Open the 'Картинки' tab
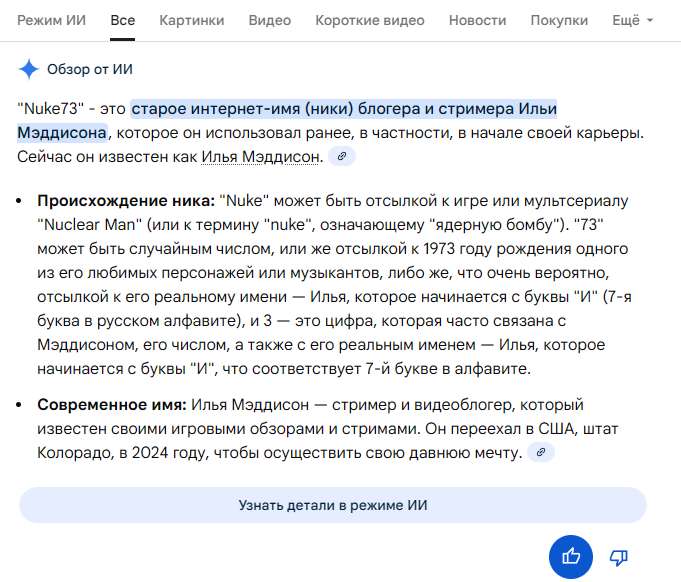The width and height of the screenshot is (681, 582). pyautogui.click(x=192, y=20)
